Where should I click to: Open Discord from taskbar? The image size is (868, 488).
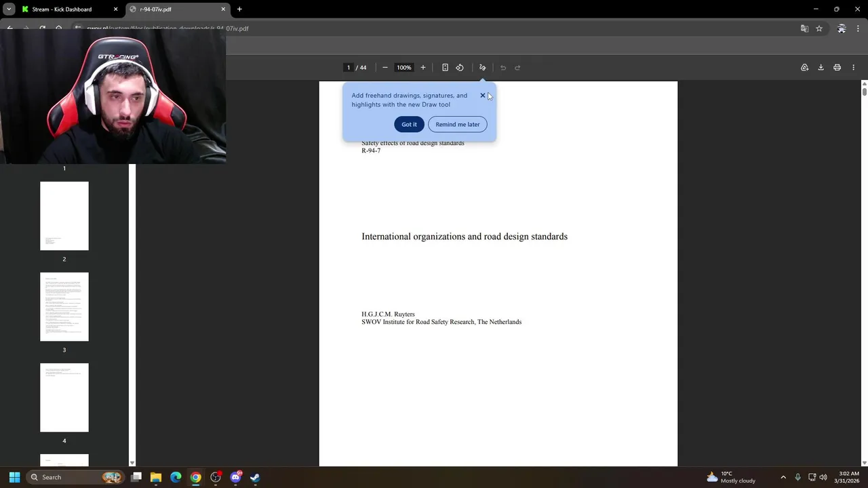(235, 477)
